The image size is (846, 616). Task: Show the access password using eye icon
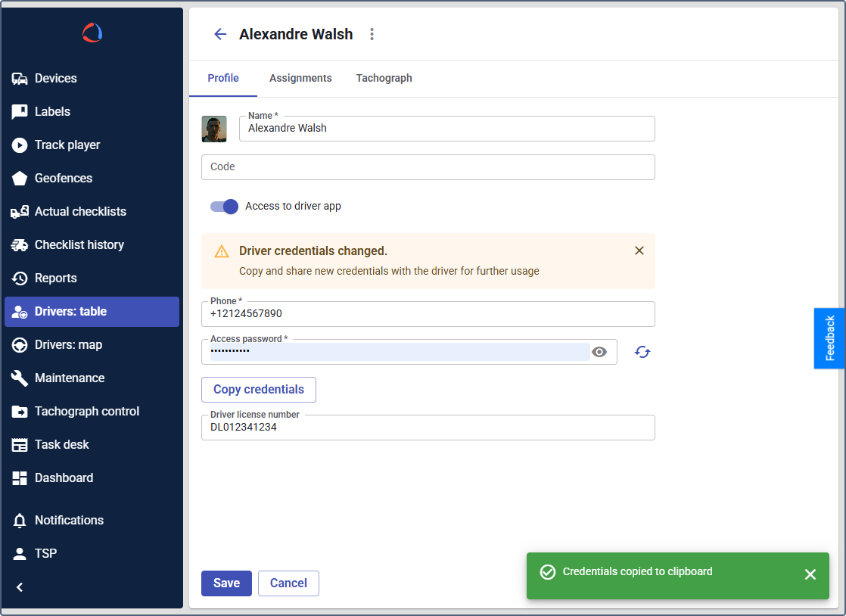point(599,352)
